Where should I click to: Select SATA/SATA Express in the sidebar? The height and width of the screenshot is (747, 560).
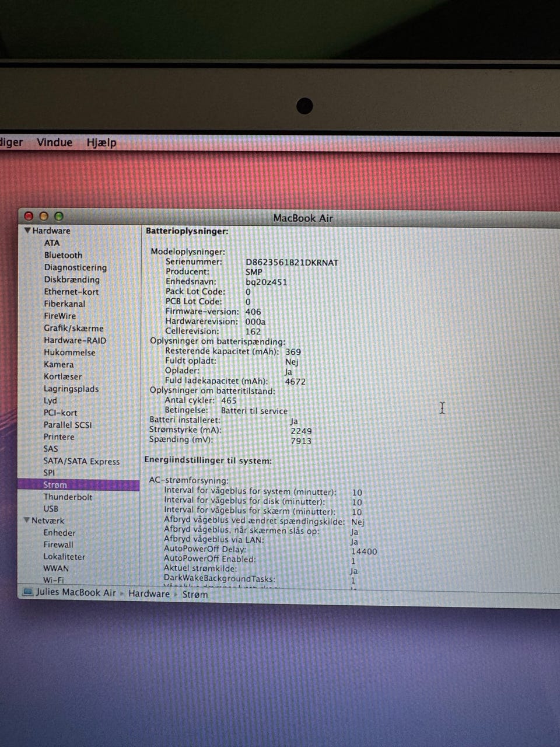pyautogui.click(x=82, y=461)
